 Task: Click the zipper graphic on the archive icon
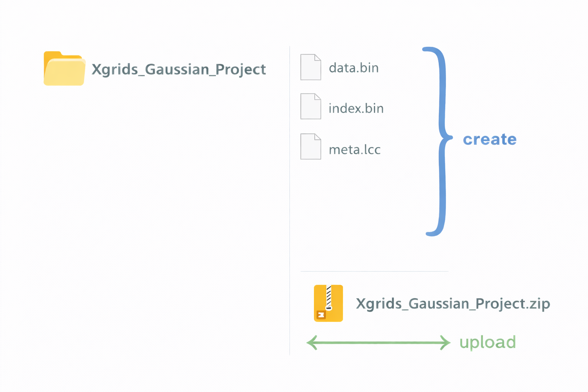(328, 297)
